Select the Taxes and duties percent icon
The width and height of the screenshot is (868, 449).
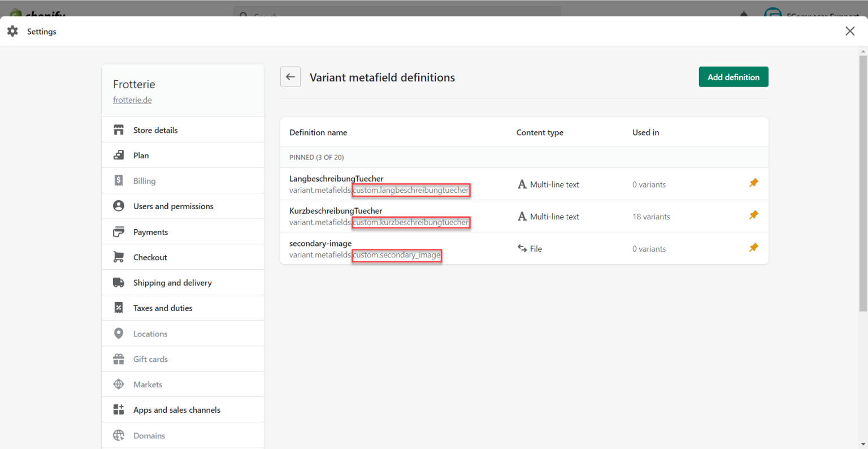tap(118, 308)
